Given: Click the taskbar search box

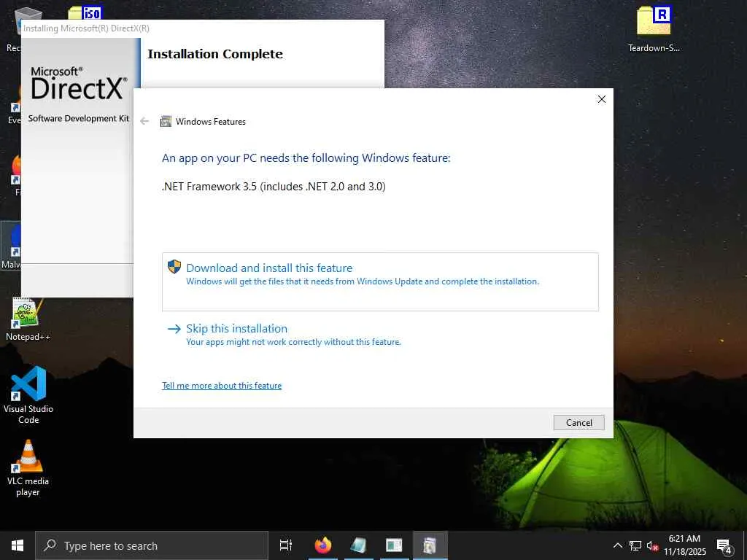Looking at the screenshot, I should 152,545.
